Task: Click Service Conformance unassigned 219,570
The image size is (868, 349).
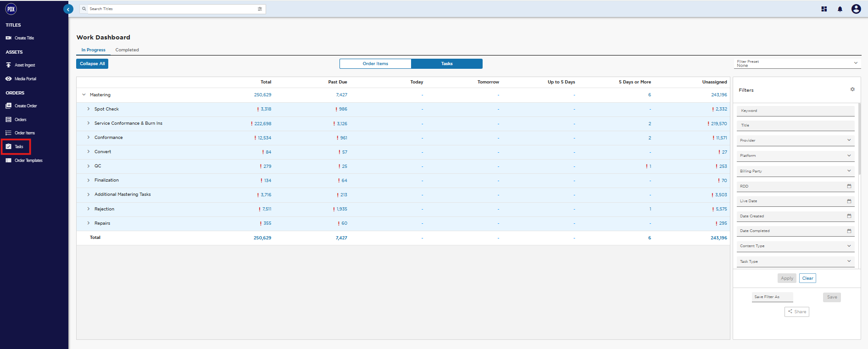Action: pos(719,124)
